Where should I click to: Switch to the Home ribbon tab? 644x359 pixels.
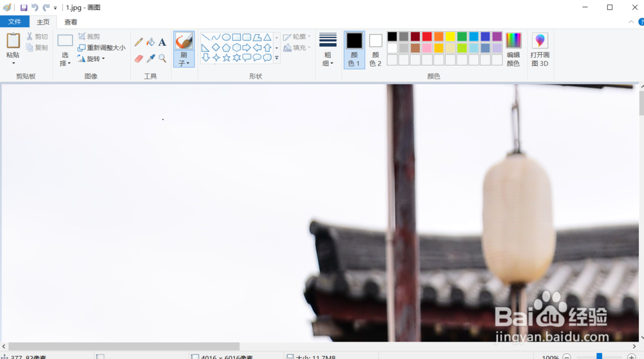(x=43, y=22)
